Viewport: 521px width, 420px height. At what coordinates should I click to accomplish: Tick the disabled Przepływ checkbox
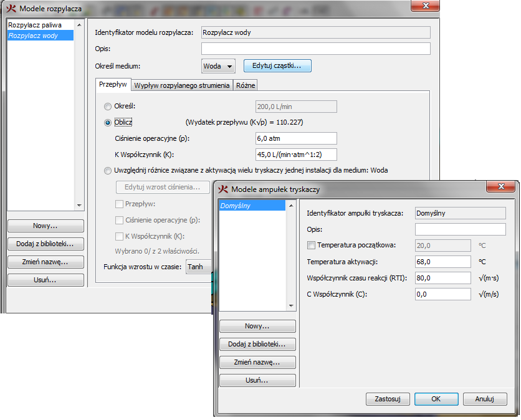pos(119,204)
